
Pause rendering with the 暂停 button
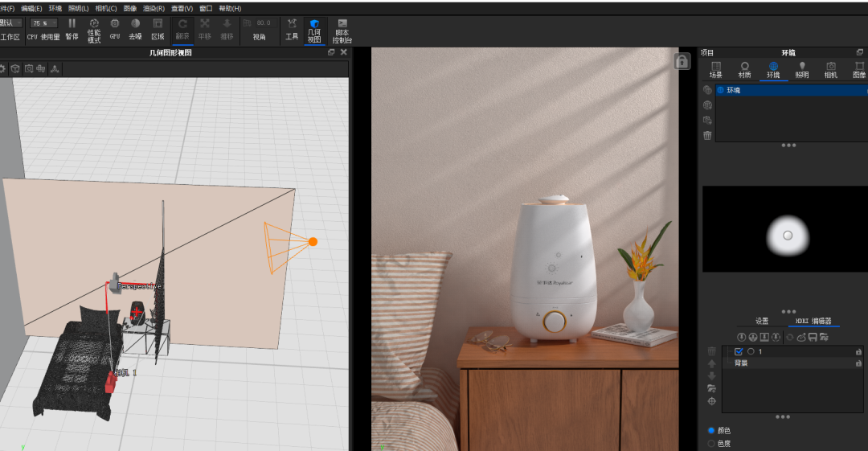pyautogui.click(x=72, y=29)
